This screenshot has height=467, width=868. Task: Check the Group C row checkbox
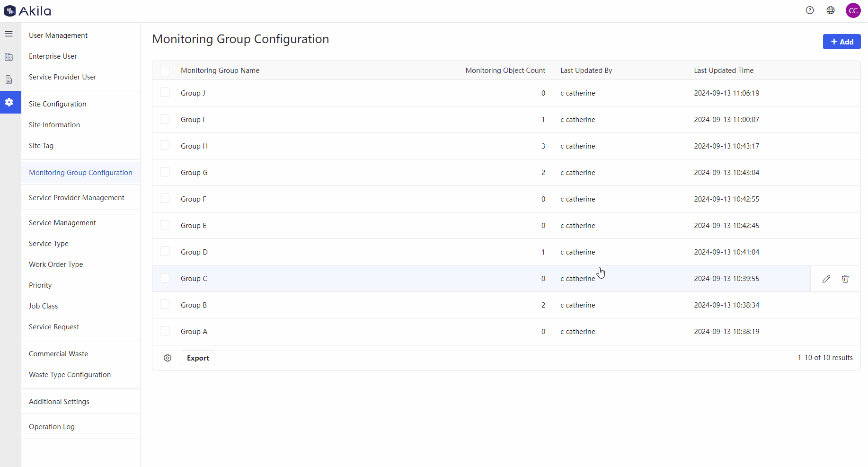(x=165, y=278)
